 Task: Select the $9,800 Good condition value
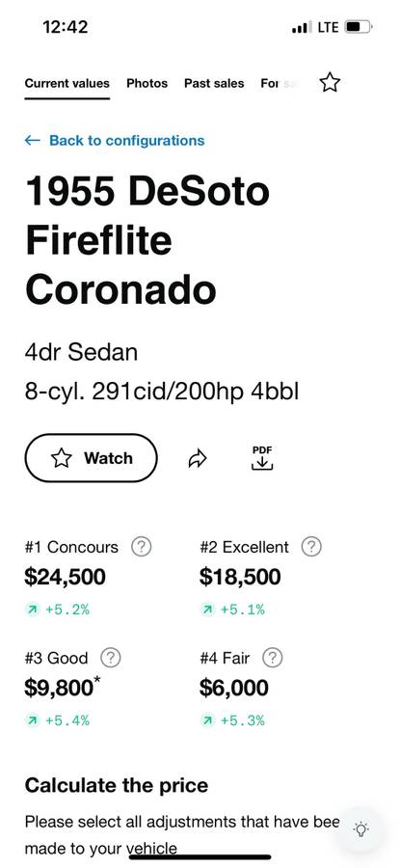click(59, 688)
